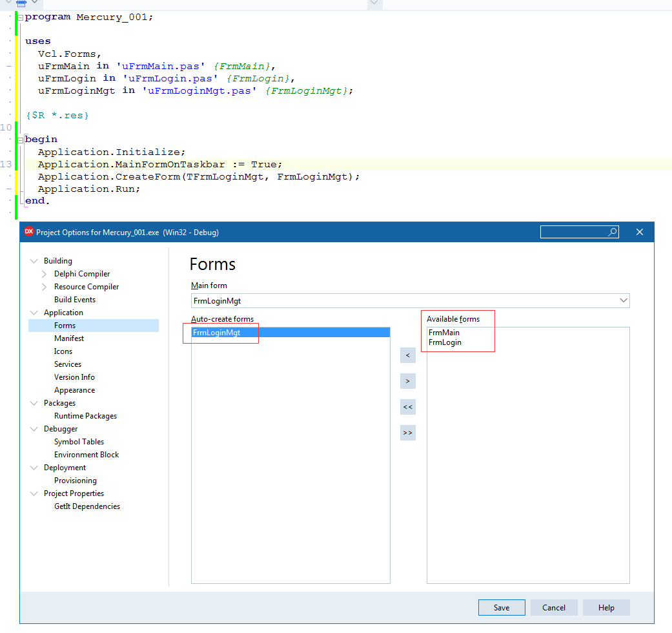Click 'uFrmLogin.pas' string in code

pyautogui.click(x=170, y=79)
